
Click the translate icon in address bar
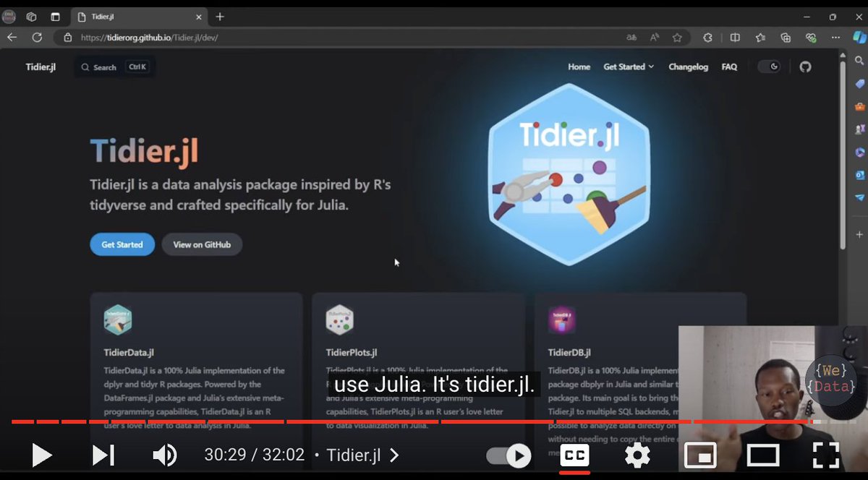tap(631, 38)
